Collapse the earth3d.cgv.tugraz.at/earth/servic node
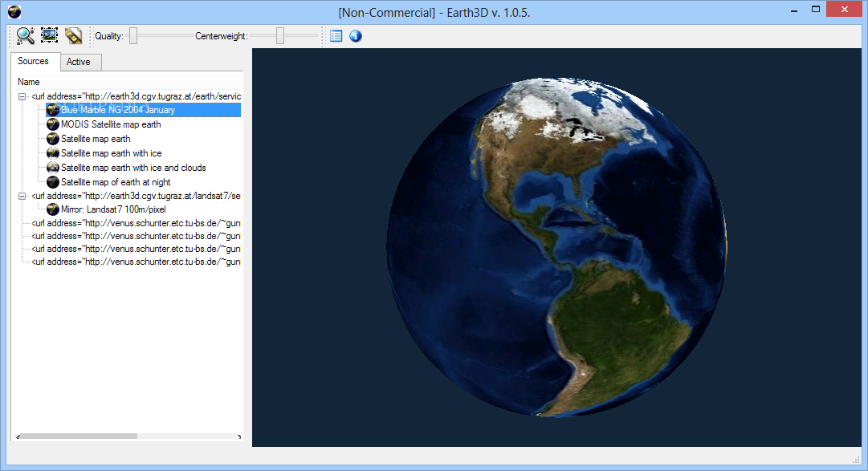The width and height of the screenshot is (868, 471). (22, 96)
